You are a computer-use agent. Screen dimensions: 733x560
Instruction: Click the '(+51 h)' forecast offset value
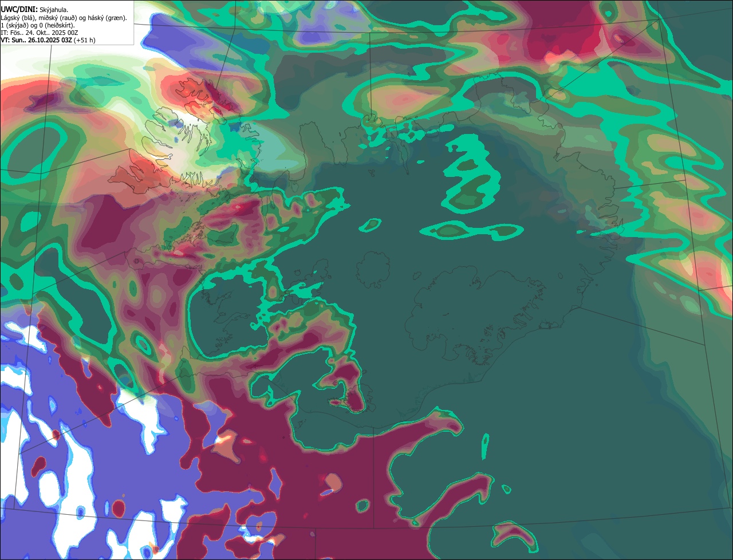84,40
